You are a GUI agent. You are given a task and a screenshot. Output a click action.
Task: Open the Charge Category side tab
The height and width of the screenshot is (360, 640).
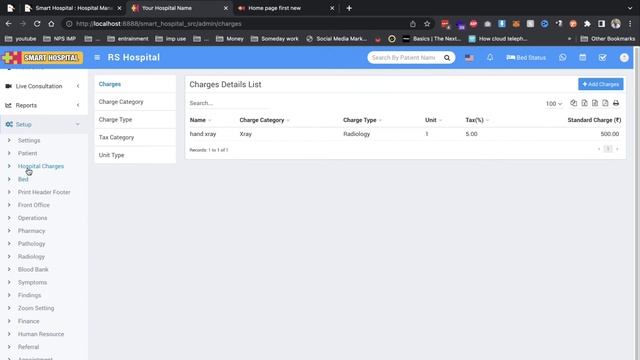(x=135, y=102)
